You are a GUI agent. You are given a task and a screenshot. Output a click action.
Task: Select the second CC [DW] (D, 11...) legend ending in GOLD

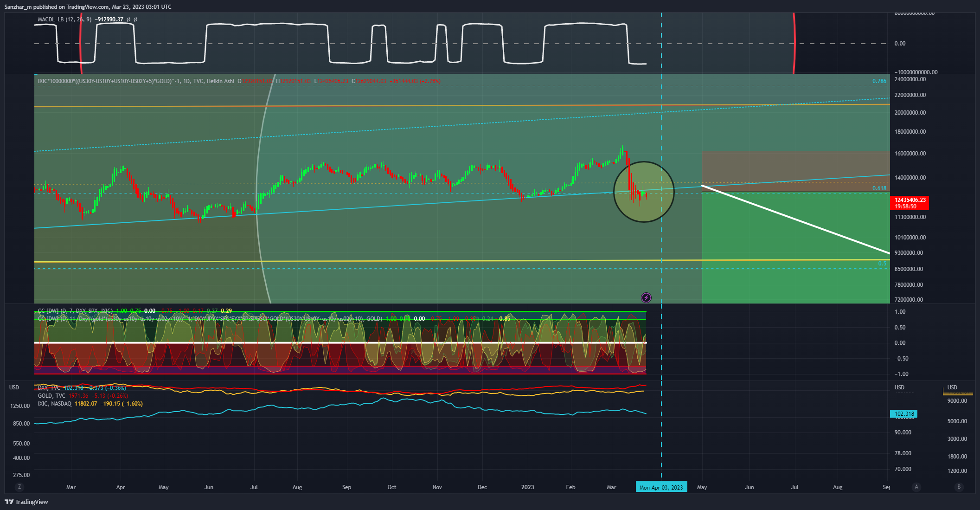210,319
